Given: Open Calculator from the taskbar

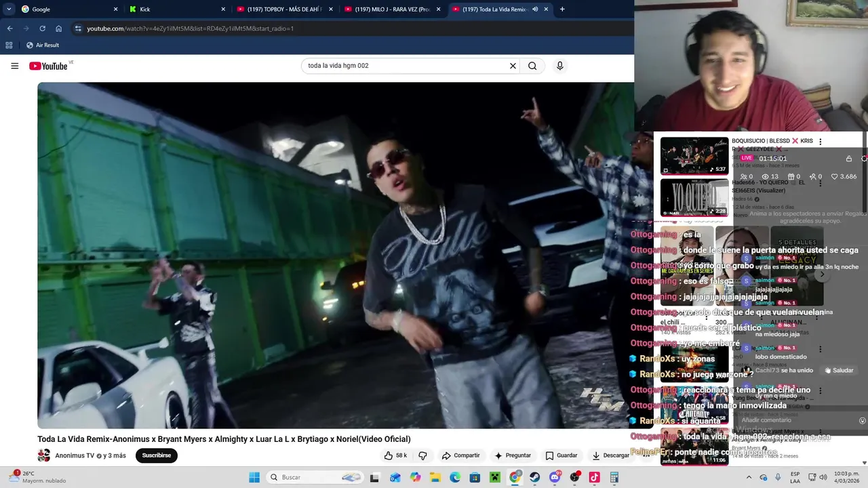Looking at the screenshot, I should (614, 477).
